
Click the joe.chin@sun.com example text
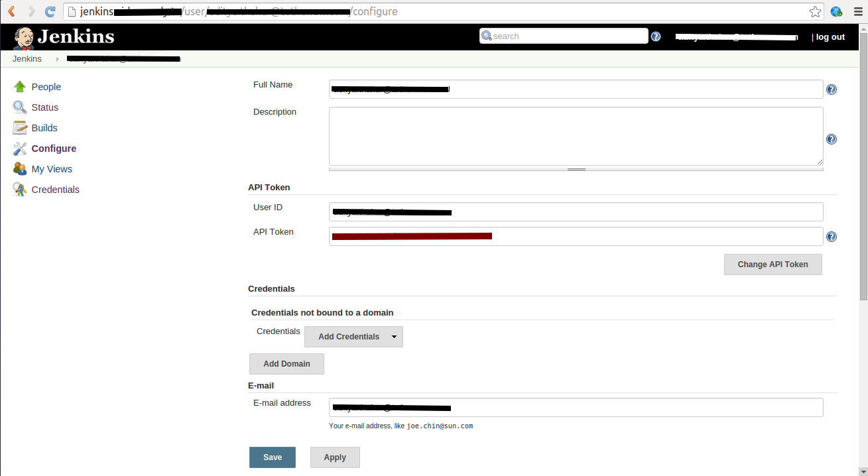[440, 426]
